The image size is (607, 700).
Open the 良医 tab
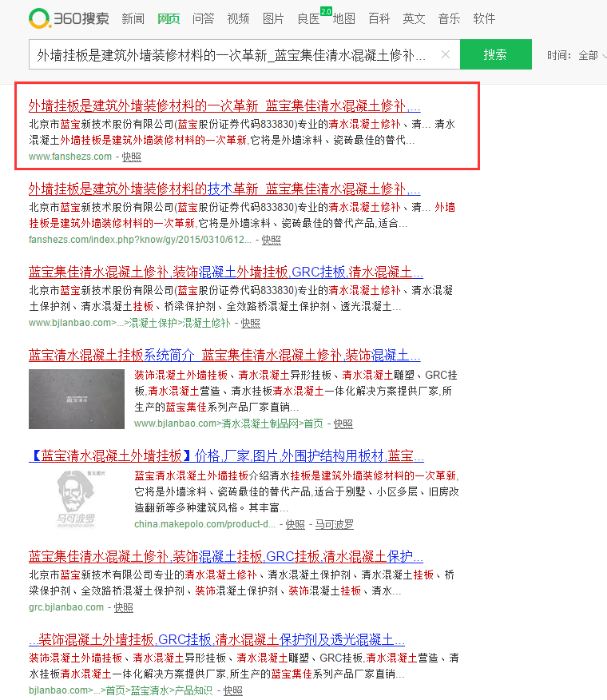click(308, 18)
